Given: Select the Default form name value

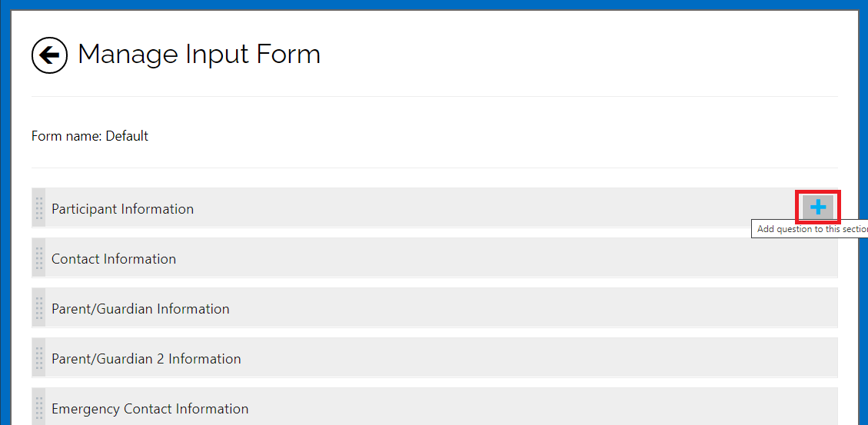Looking at the screenshot, I should click(127, 135).
